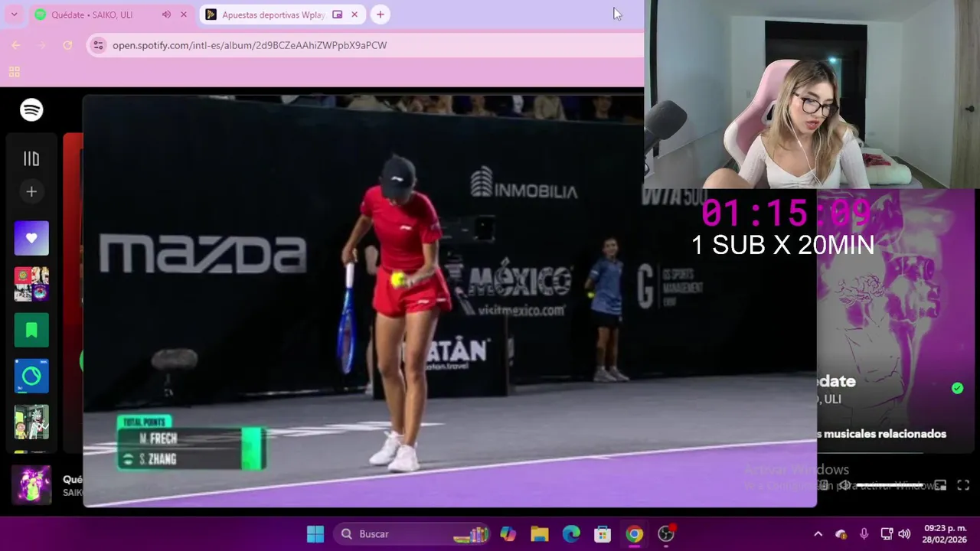Viewport: 980px width, 551px height.
Task: Open Copilot from the taskbar
Action: [x=508, y=533]
